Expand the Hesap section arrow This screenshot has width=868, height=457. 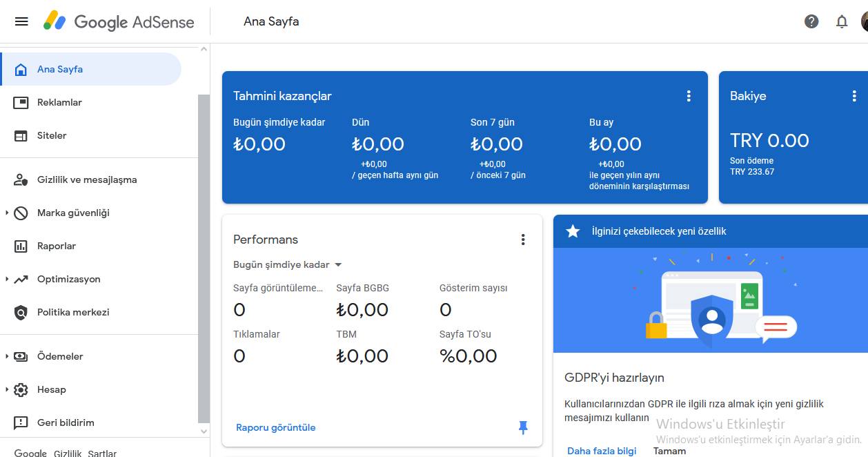point(7,389)
